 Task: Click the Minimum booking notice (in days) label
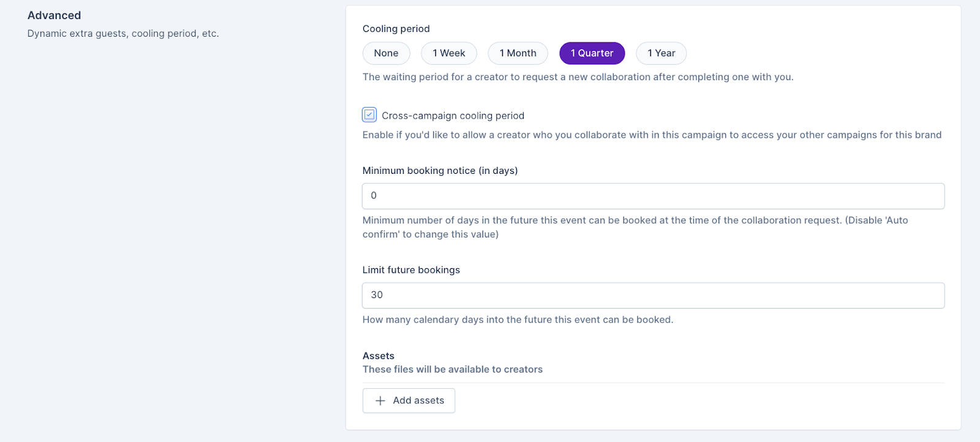(x=440, y=171)
